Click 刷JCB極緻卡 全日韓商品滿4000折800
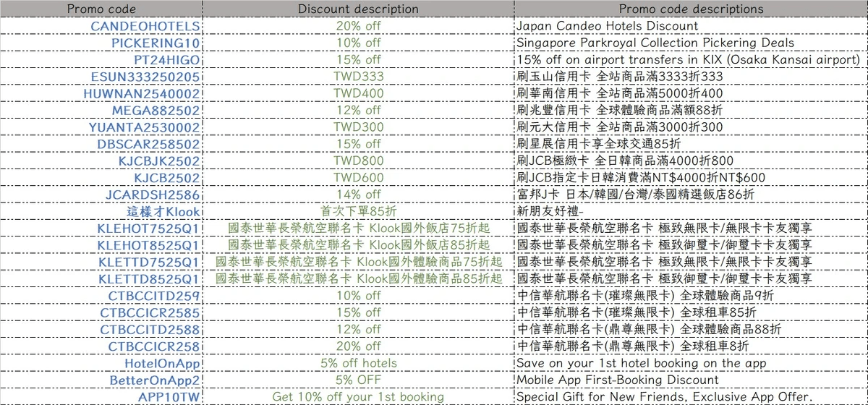The width and height of the screenshot is (868, 405). [x=625, y=161]
